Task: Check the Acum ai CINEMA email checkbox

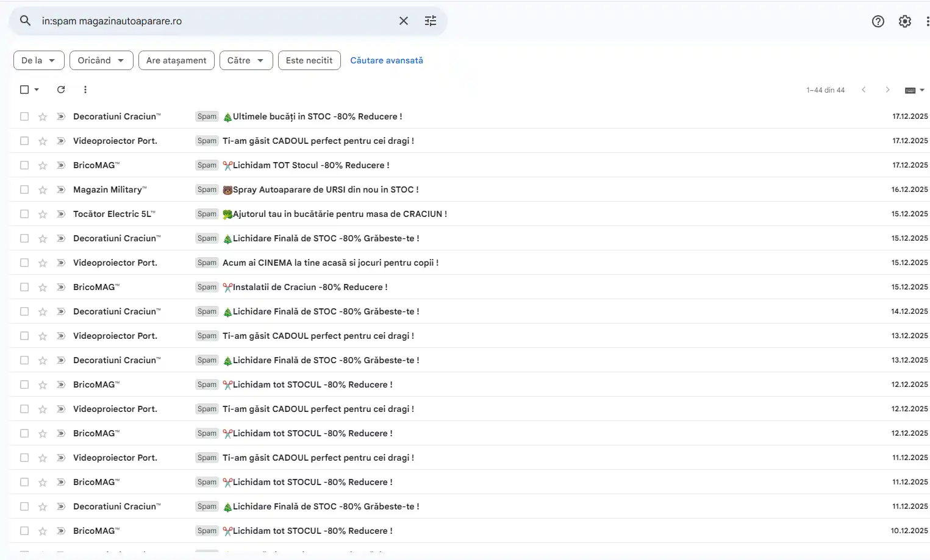Action: 24,263
